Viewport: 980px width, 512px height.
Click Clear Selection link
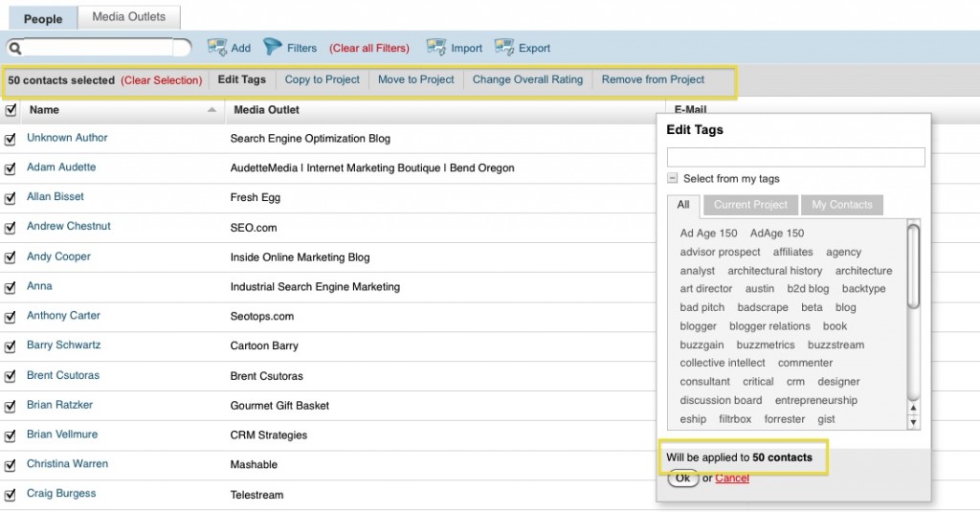coord(161,80)
